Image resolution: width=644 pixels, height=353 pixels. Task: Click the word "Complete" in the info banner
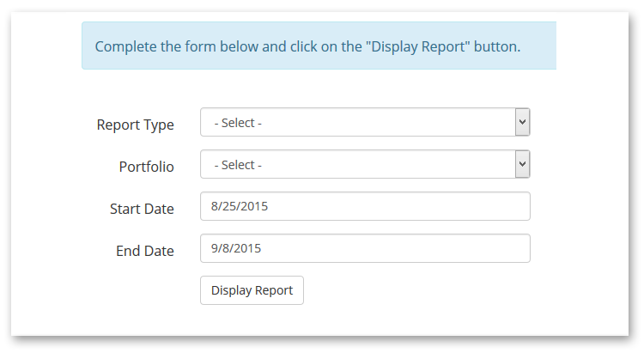pos(125,47)
